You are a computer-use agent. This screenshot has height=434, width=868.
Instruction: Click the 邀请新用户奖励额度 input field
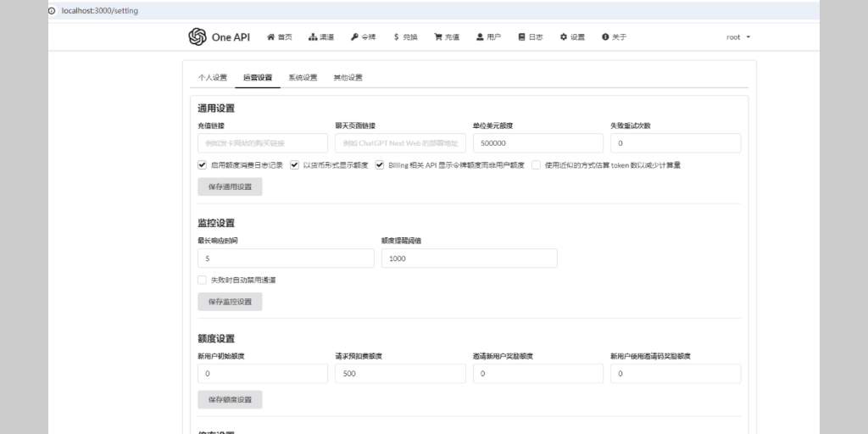point(538,374)
